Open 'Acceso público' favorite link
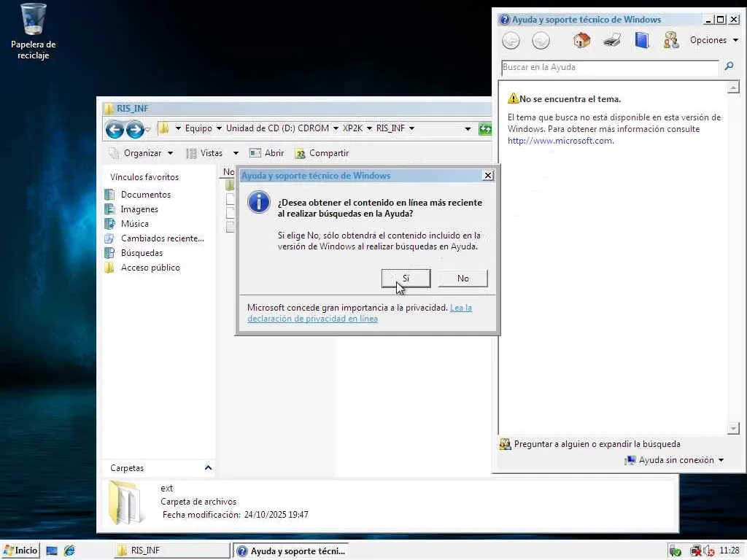Image resolution: width=747 pixels, height=560 pixels. click(142, 268)
